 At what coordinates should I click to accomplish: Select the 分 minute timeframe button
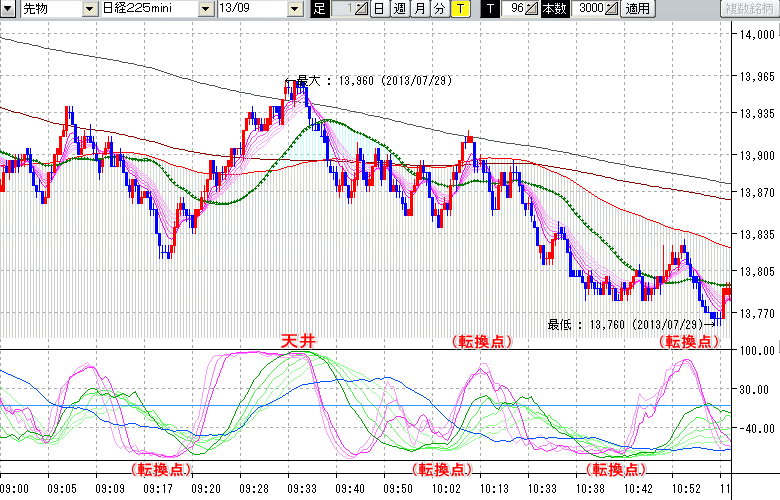439,9
